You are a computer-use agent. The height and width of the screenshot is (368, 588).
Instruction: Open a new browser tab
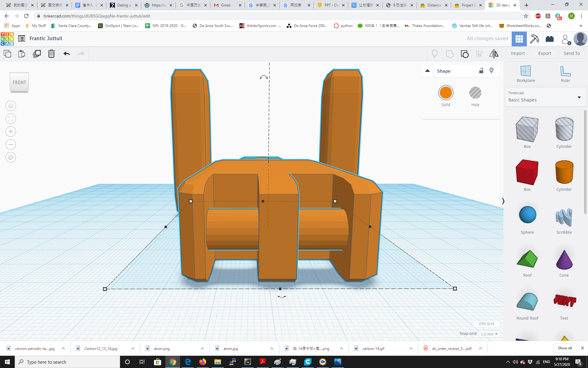pos(526,5)
